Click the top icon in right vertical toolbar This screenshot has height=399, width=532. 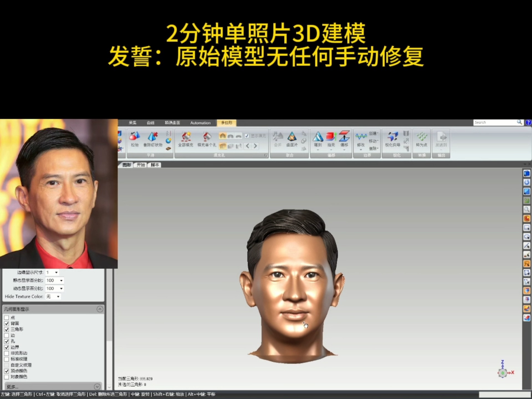pos(527,173)
